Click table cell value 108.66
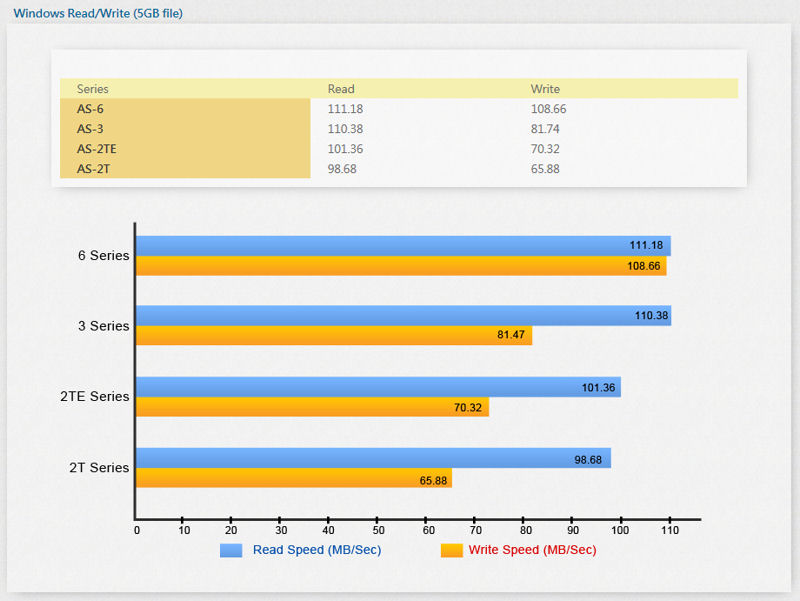The width and height of the screenshot is (800, 601). click(x=548, y=109)
